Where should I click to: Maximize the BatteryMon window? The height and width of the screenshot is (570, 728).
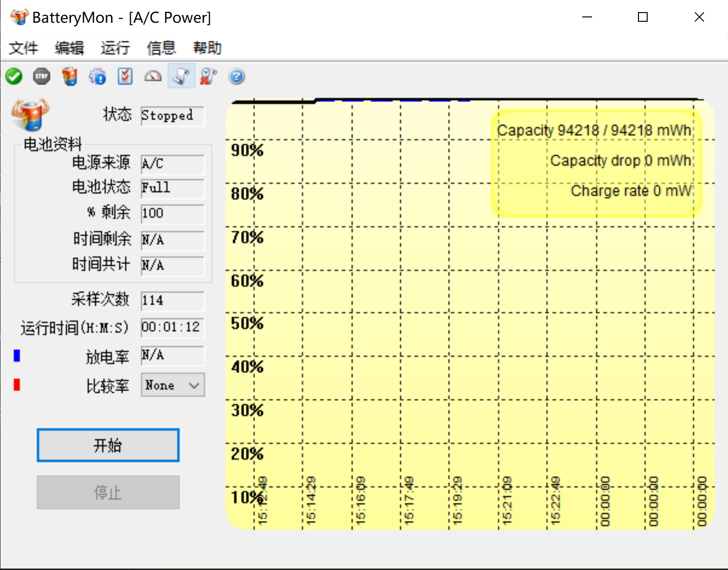pos(643,17)
